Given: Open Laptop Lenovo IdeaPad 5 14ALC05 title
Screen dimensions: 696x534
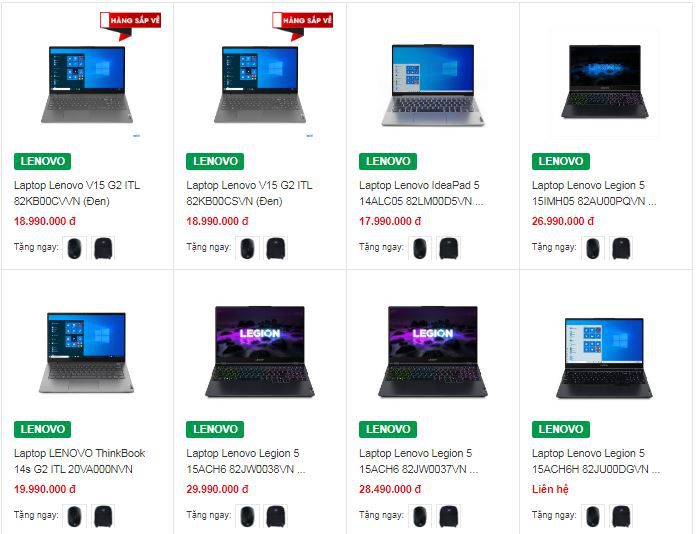Looking at the screenshot, I should tap(421, 193).
